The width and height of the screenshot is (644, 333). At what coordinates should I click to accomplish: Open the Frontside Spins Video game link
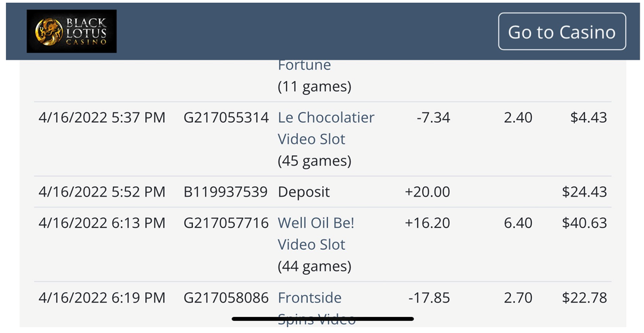309,298
